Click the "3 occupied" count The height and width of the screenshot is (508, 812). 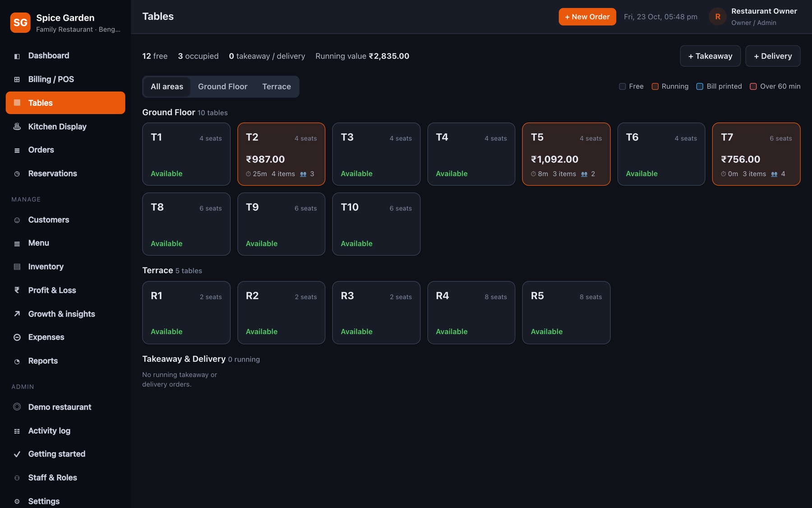198,56
